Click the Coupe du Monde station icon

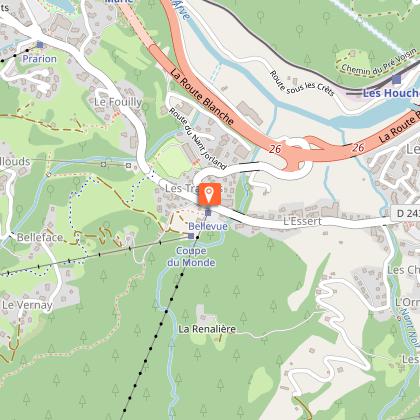tap(191, 236)
